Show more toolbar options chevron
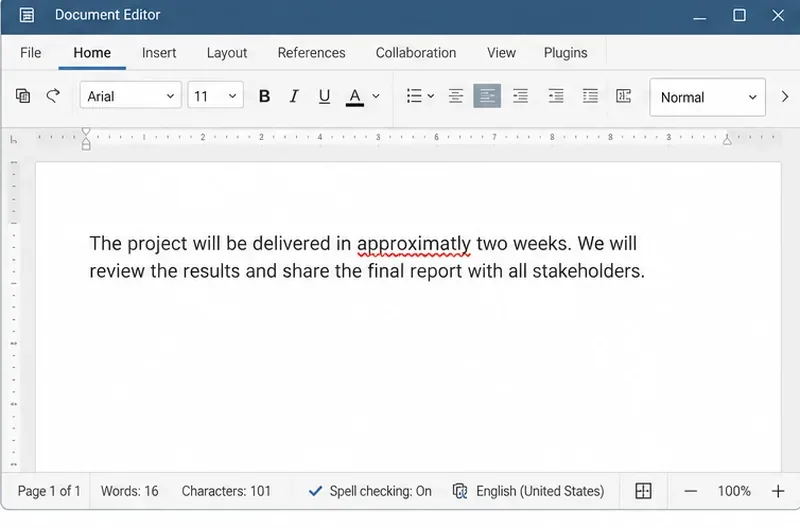 pyautogui.click(x=785, y=96)
